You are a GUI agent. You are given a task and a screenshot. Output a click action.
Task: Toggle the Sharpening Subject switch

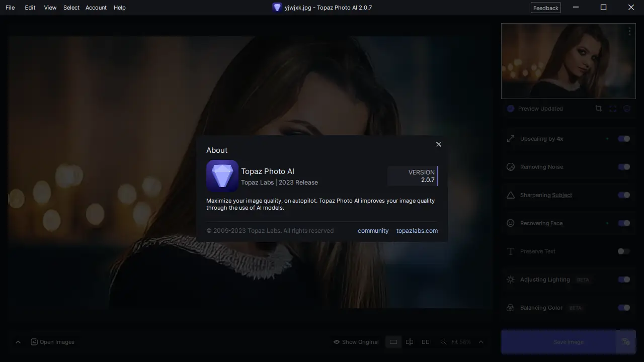click(624, 195)
